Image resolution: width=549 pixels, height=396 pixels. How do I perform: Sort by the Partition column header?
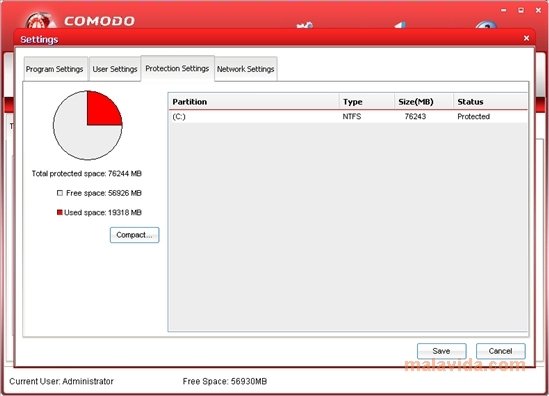(x=254, y=102)
